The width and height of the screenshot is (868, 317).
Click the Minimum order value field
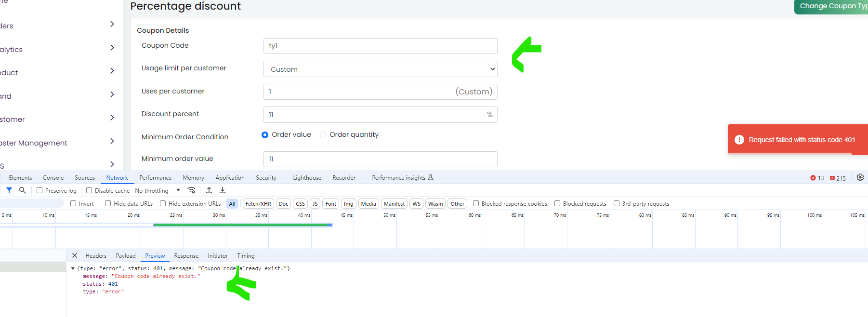(381, 159)
